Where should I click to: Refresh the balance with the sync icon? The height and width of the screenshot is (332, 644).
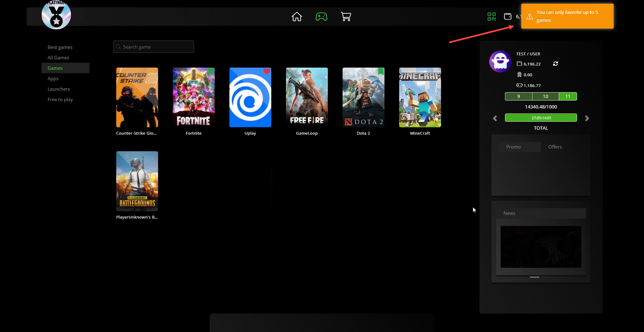(x=555, y=64)
